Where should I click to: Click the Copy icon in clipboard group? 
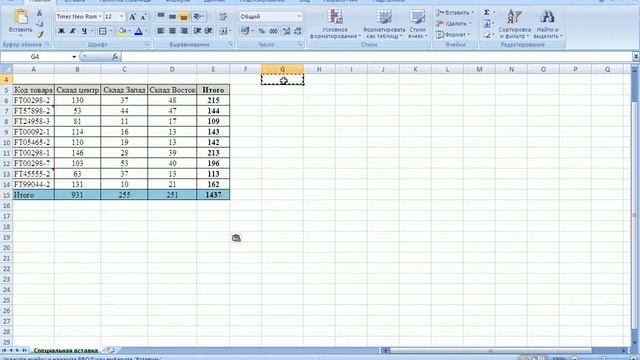coord(40,24)
